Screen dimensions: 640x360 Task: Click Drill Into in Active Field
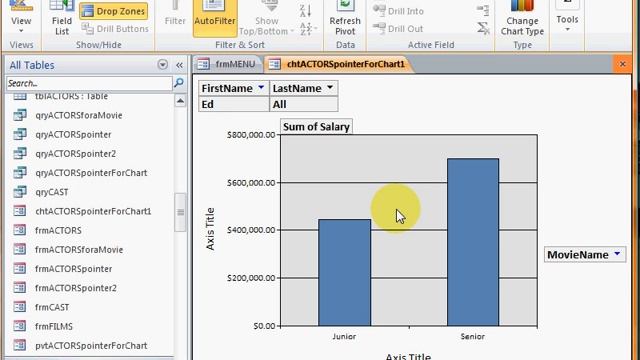398,11
